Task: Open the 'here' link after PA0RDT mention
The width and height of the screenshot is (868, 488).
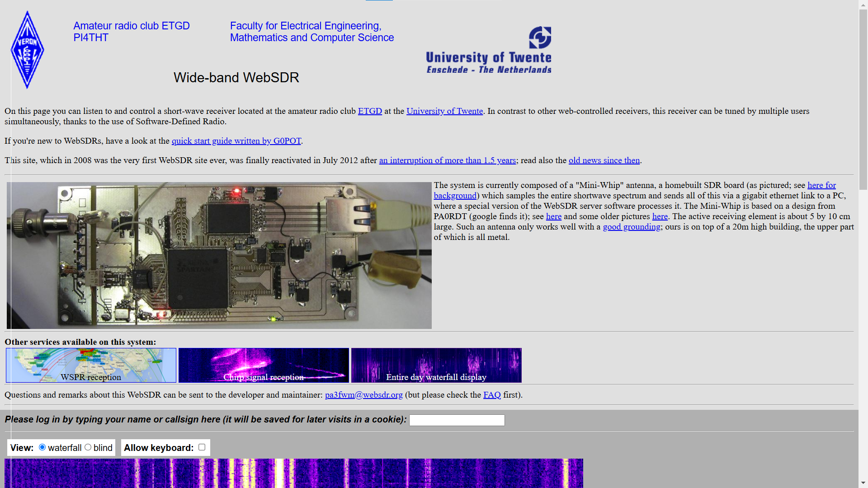Action: (x=553, y=216)
